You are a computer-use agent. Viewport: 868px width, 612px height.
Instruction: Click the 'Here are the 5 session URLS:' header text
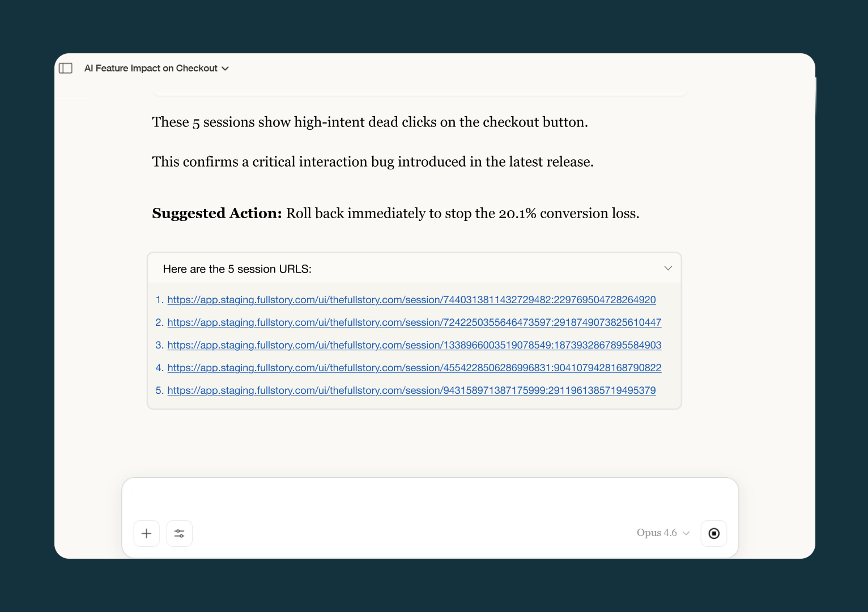(x=237, y=269)
